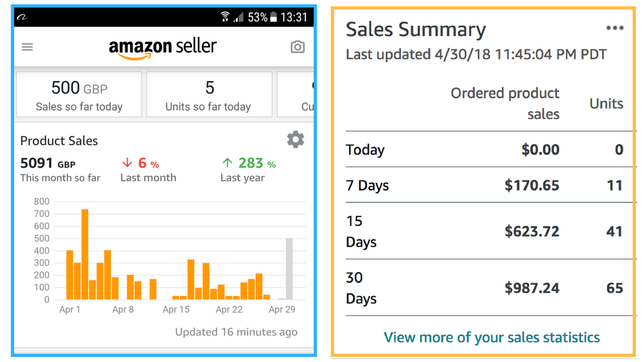Select the tallest orange bar in chart
644x362 pixels.
pyautogui.click(x=85, y=254)
